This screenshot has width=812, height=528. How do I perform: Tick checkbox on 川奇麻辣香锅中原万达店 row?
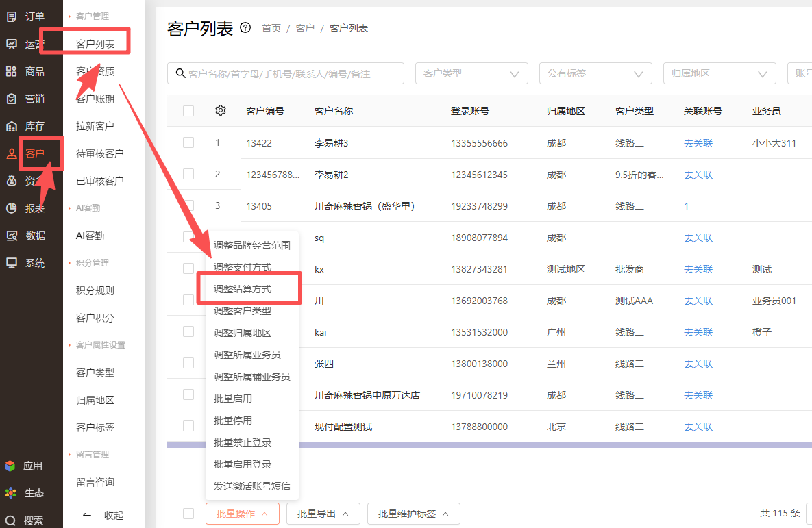pyautogui.click(x=188, y=394)
